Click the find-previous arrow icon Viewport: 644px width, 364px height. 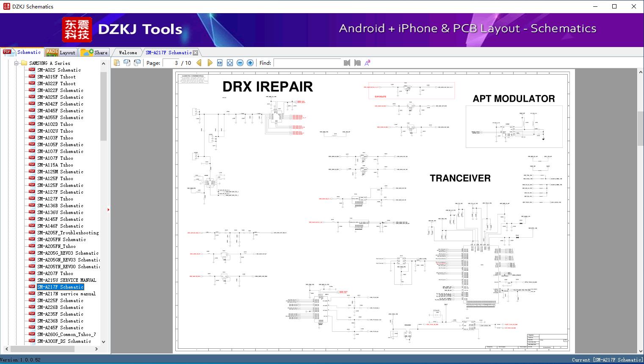click(x=347, y=63)
